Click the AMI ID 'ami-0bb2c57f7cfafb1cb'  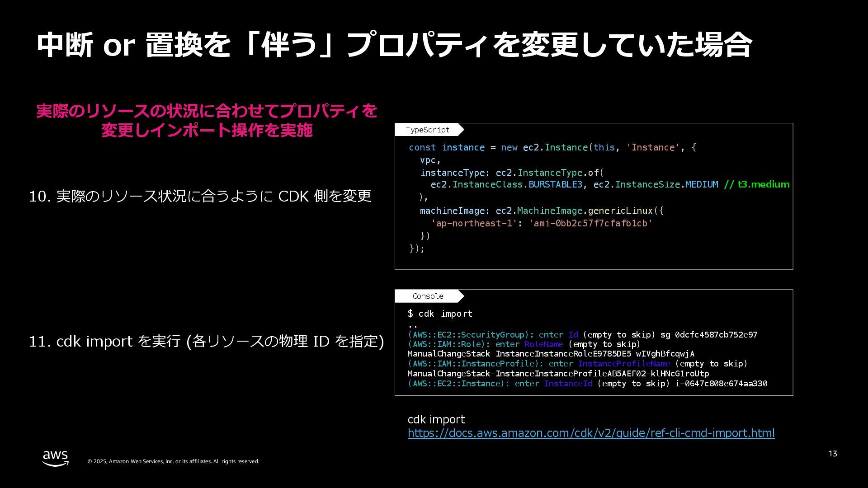(590, 223)
